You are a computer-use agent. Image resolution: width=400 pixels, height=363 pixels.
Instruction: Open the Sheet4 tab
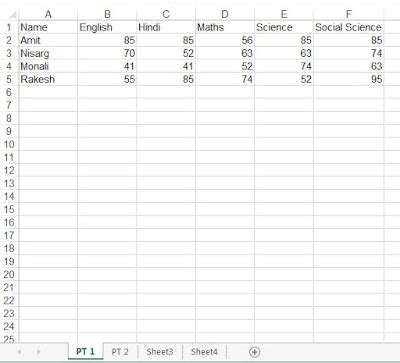tap(204, 352)
